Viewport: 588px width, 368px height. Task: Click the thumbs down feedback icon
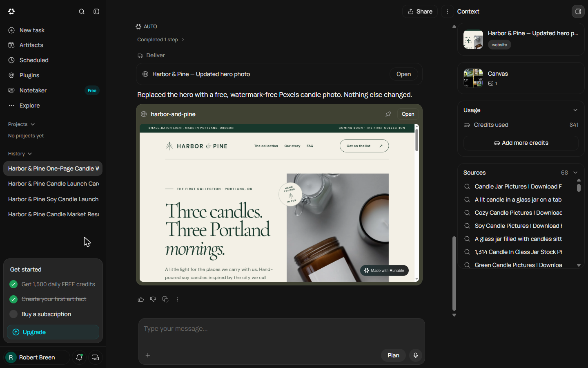coord(153,299)
